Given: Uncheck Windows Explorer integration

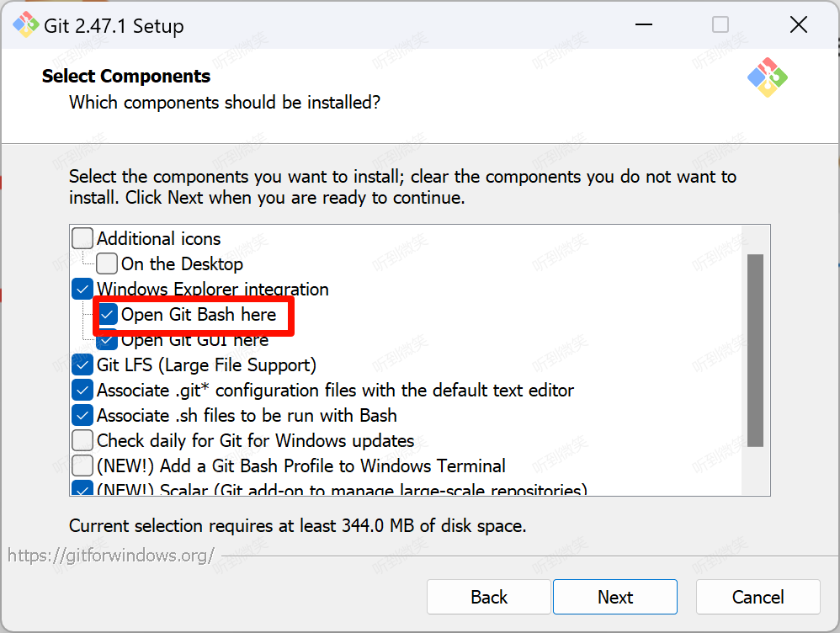Looking at the screenshot, I should pos(82,289).
